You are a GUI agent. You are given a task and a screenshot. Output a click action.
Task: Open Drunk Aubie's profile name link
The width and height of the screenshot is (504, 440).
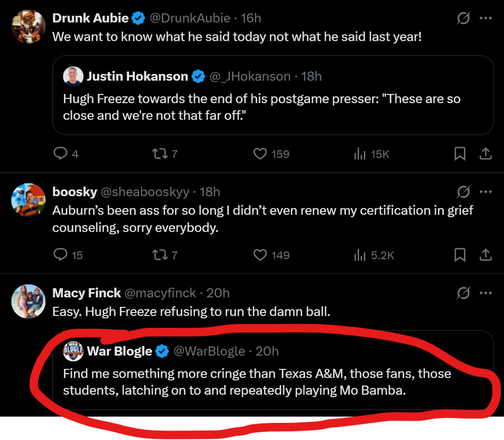coord(90,18)
